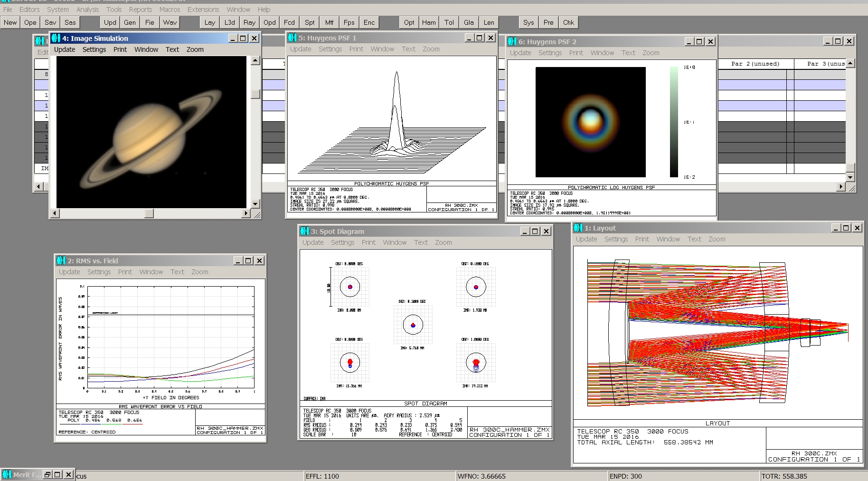Click the Image Simulation vertical scrollbar thumb
The height and width of the screenshot is (481, 868).
click(x=255, y=94)
